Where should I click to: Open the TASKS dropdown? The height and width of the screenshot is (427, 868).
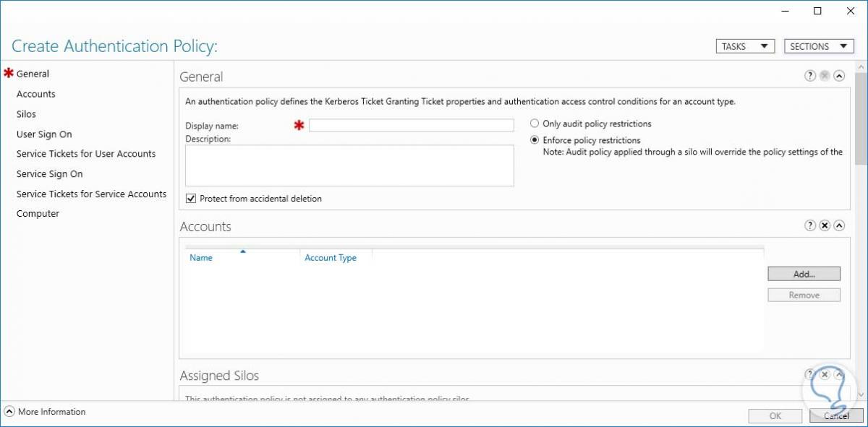744,46
